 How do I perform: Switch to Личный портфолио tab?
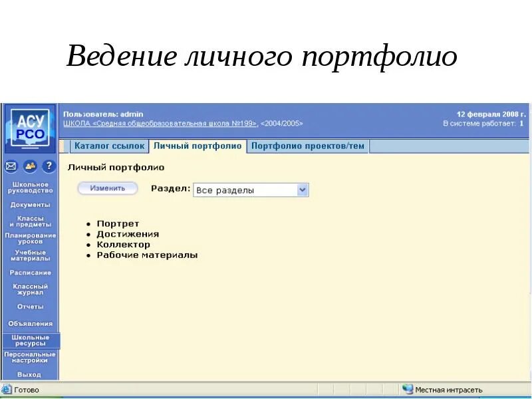click(x=198, y=146)
